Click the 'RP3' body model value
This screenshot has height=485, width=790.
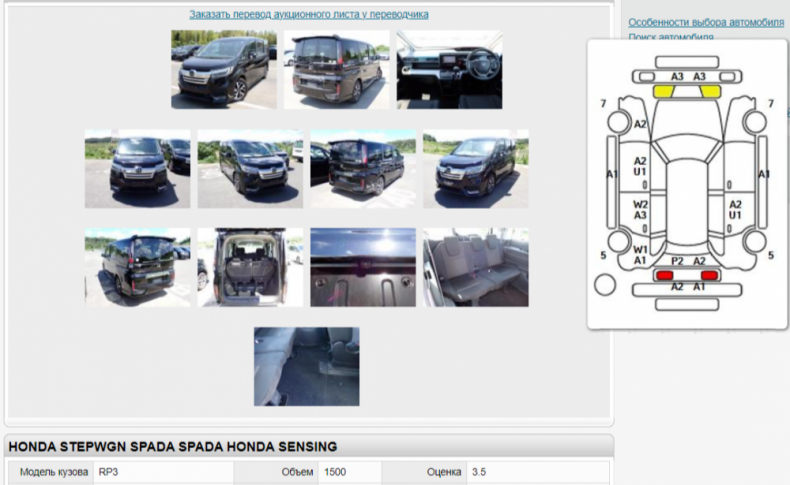(x=108, y=472)
